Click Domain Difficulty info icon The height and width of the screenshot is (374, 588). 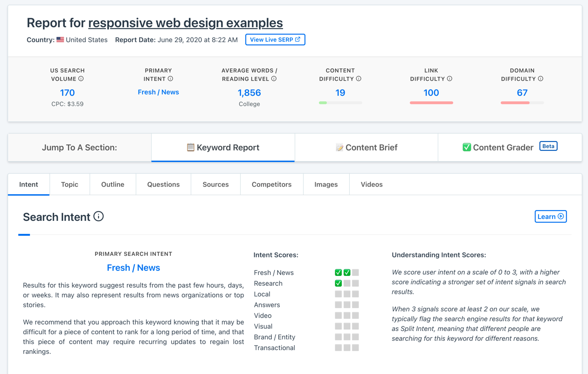(540, 79)
